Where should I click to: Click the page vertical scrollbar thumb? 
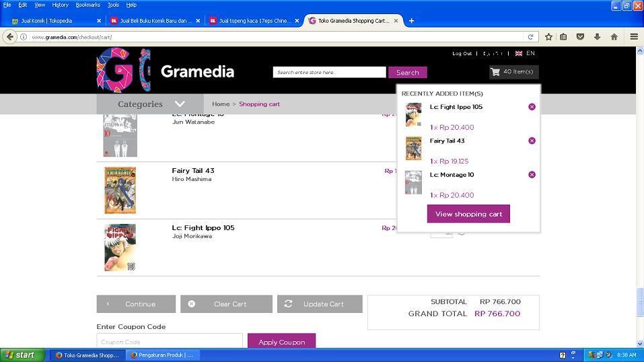click(640, 302)
